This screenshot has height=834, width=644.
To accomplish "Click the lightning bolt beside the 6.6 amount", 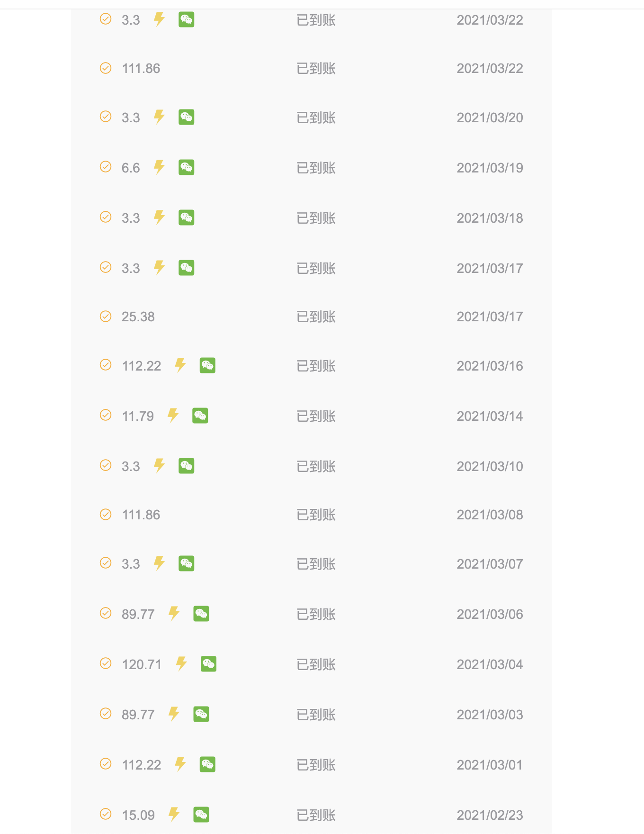I will pos(159,167).
